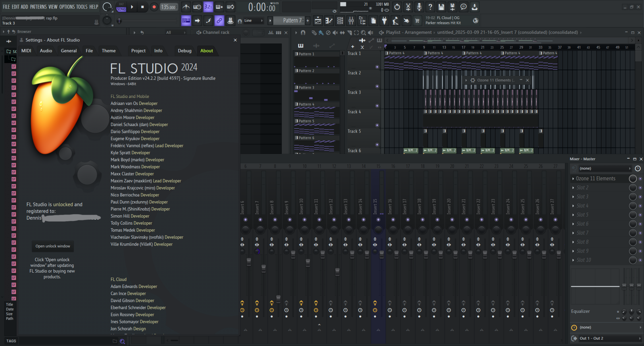644x346 pixels.
Task: Click the render/export audio icon
Action: click(452, 7)
